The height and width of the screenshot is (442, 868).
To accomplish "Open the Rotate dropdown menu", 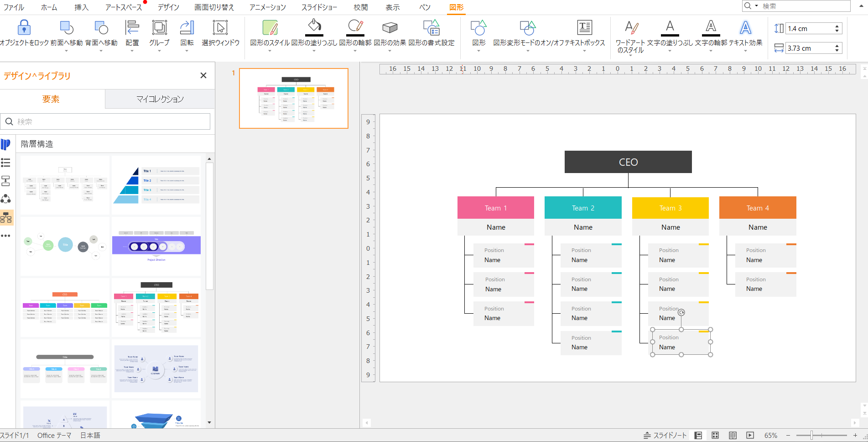I will click(x=187, y=51).
